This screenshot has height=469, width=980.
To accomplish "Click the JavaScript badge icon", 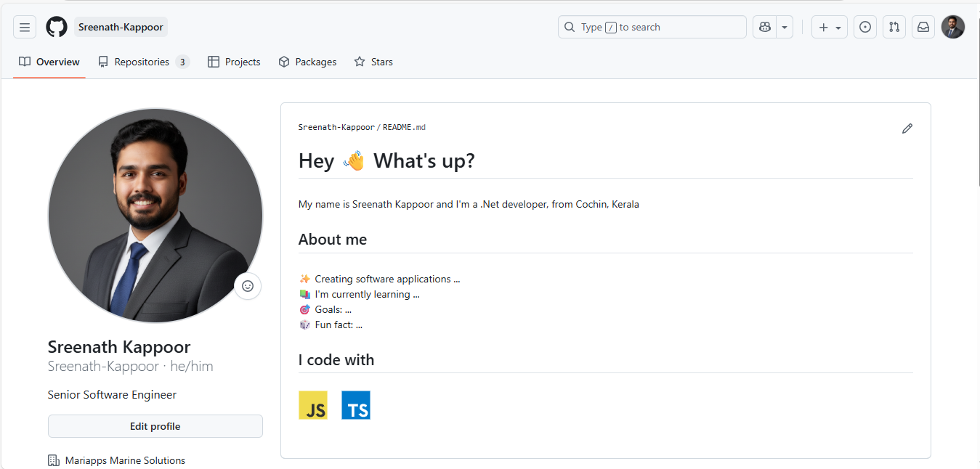I will (313, 405).
